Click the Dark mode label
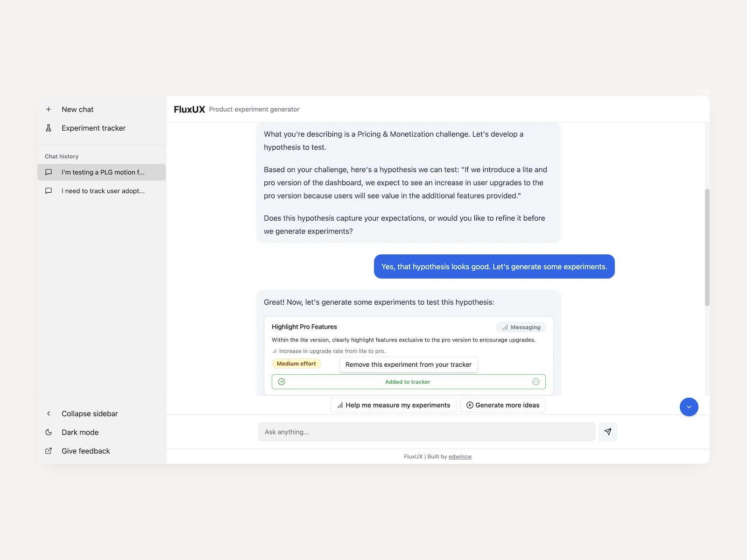 pos(80,432)
